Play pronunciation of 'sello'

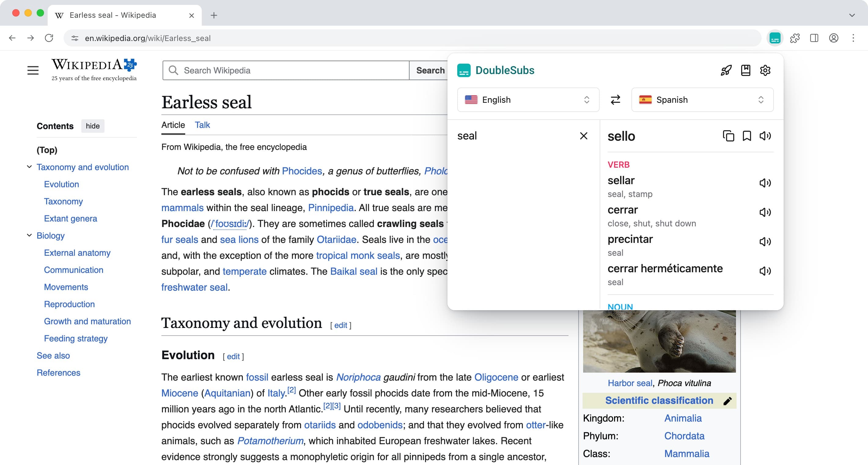click(x=765, y=136)
